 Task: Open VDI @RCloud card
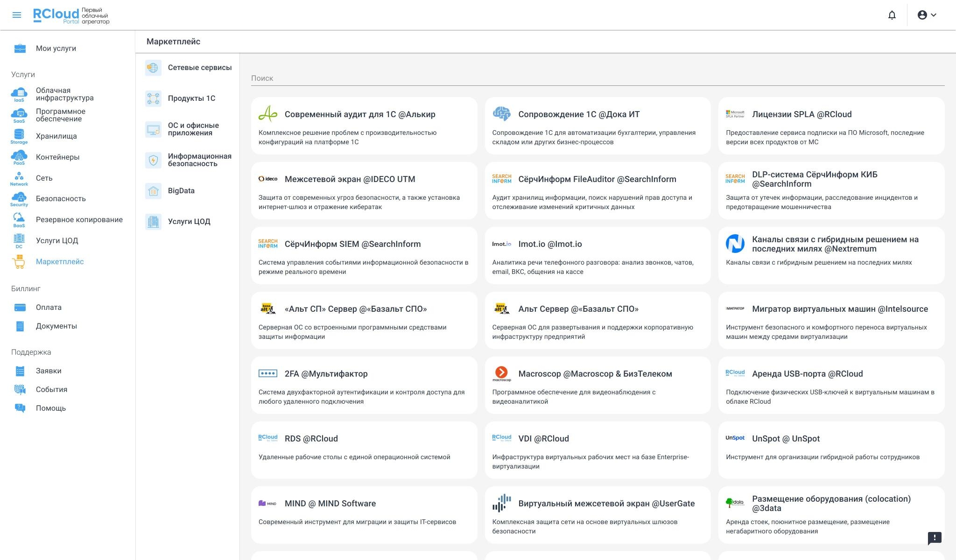pos(597,450)
